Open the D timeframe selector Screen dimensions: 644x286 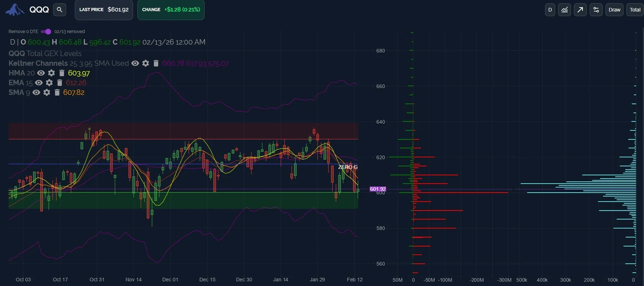point(550,10)
